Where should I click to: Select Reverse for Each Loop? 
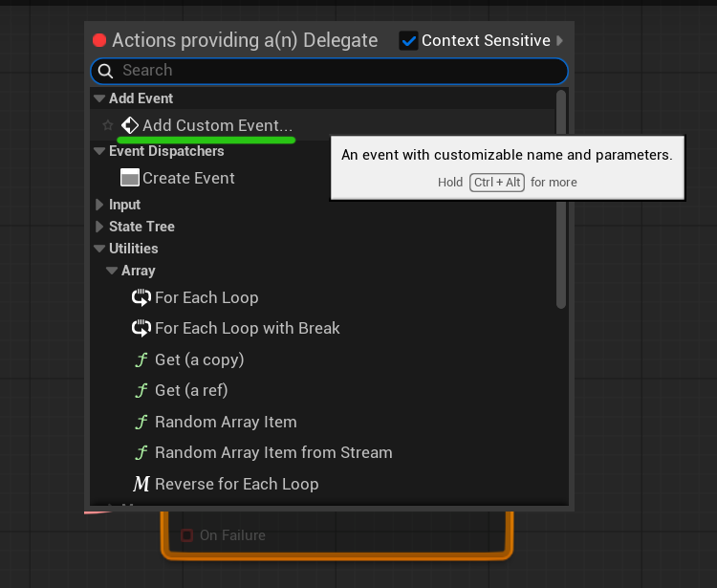pos(237,484)
